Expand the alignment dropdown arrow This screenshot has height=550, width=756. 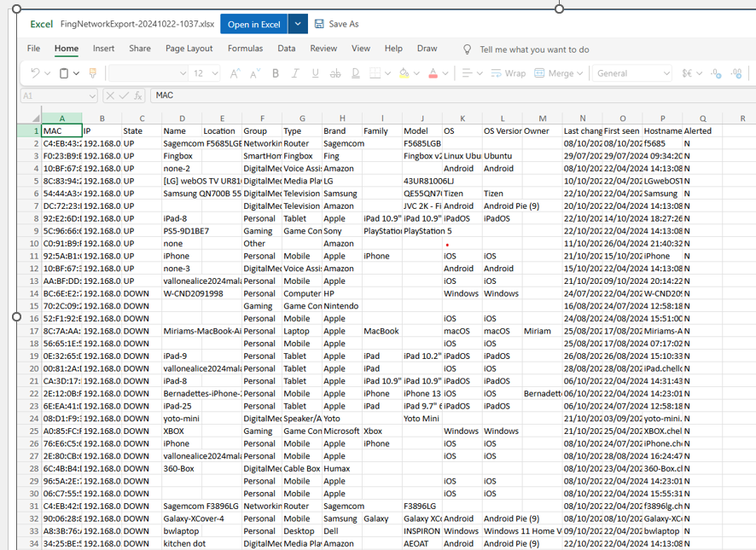480,73
